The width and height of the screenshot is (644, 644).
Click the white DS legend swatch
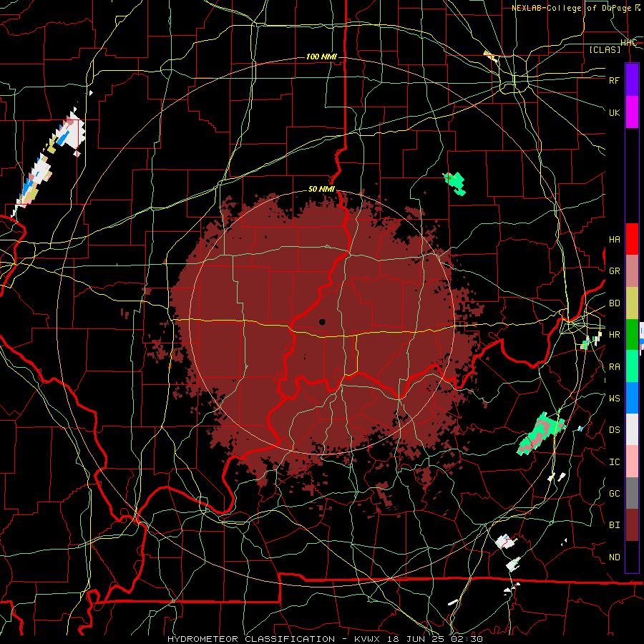click(x=632, y=429)
